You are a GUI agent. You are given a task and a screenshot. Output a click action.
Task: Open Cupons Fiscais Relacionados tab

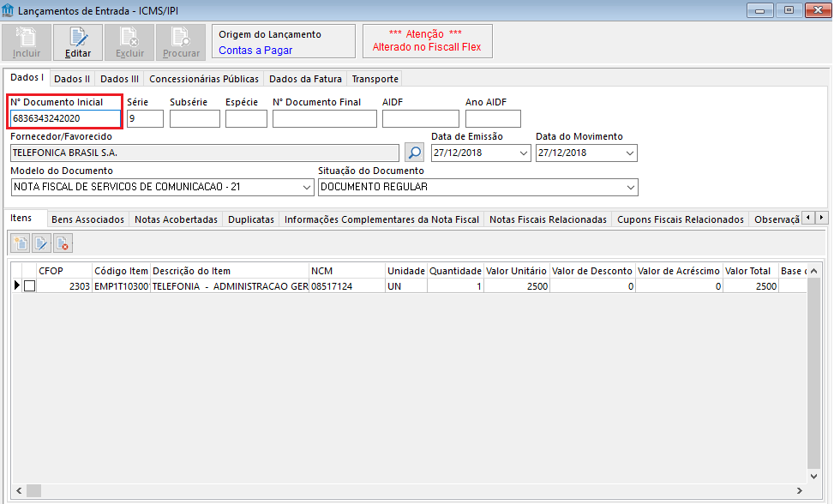coord(681,219)
